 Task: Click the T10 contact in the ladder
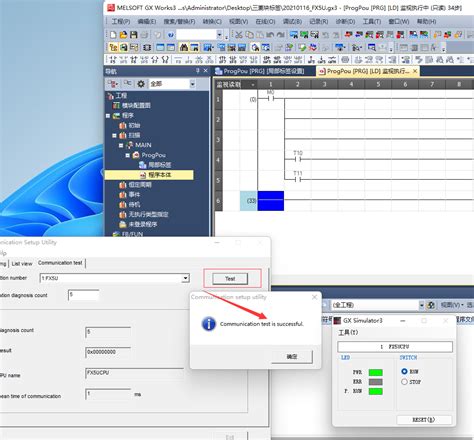[298, 159]
